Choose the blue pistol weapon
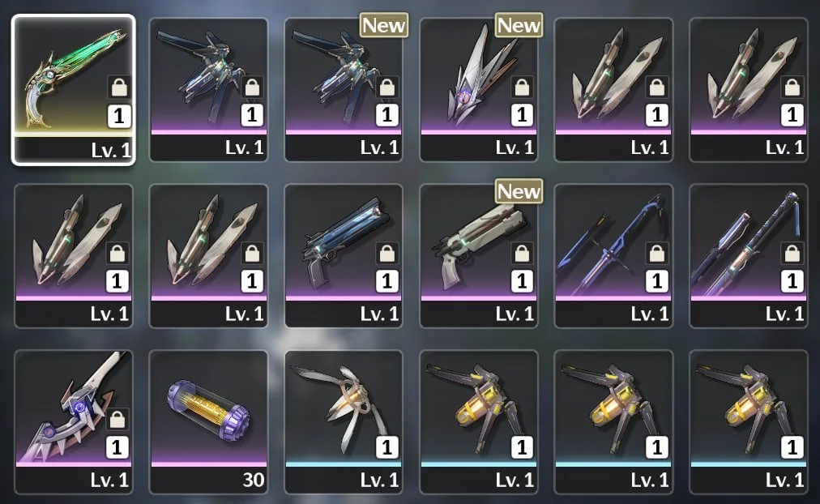 tap(344, 256)
